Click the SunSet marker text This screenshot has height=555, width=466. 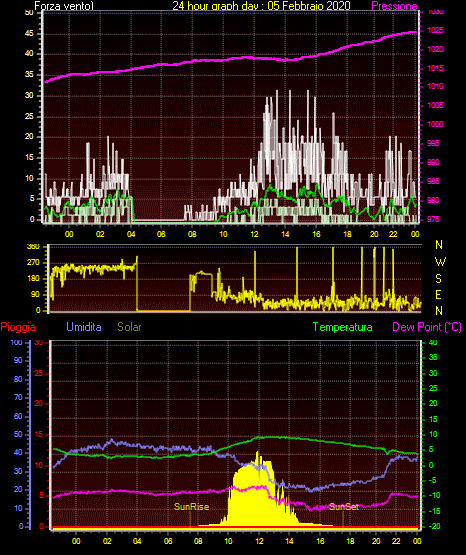344,507
